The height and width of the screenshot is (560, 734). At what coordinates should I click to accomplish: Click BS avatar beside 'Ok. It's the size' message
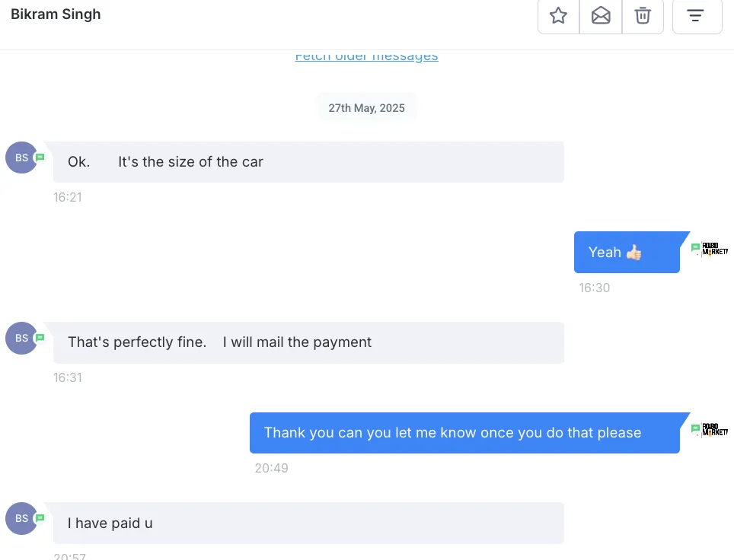point(21,157)
